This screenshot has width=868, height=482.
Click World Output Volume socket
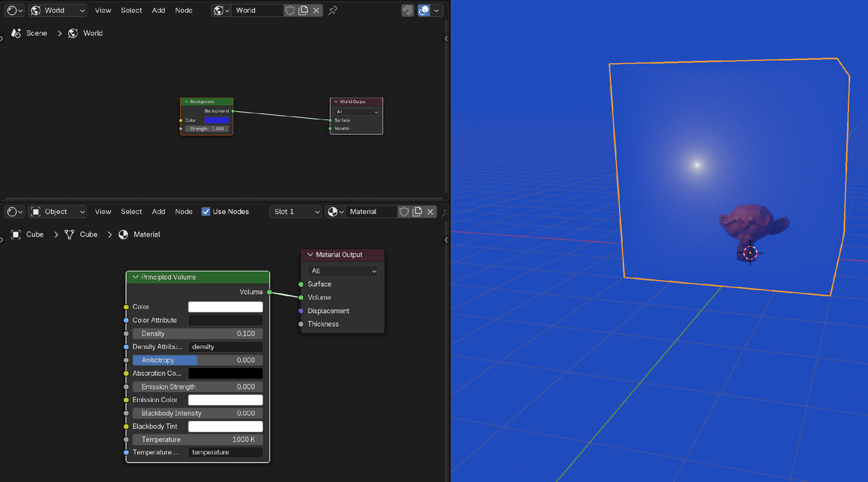pos(330,128)
